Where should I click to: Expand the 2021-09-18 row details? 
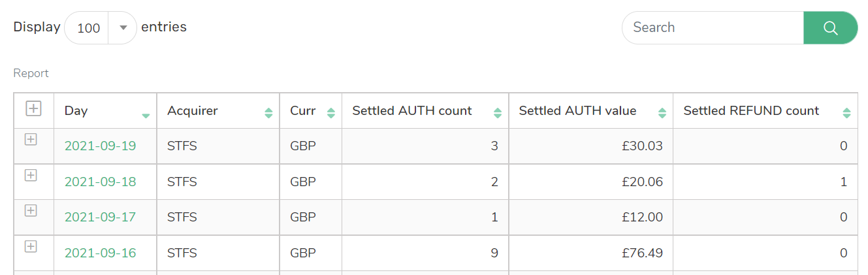[x=31, y=175]
